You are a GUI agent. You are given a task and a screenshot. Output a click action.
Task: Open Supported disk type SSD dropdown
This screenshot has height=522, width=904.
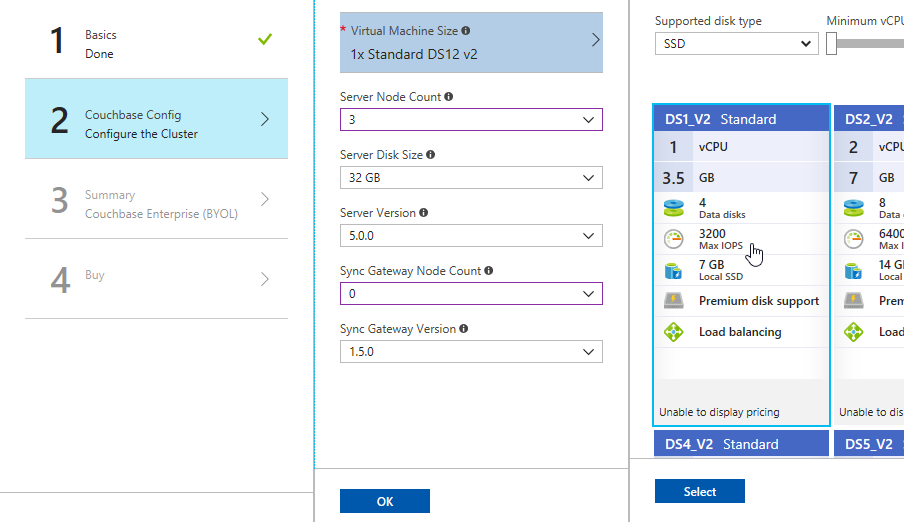(736, 44)
